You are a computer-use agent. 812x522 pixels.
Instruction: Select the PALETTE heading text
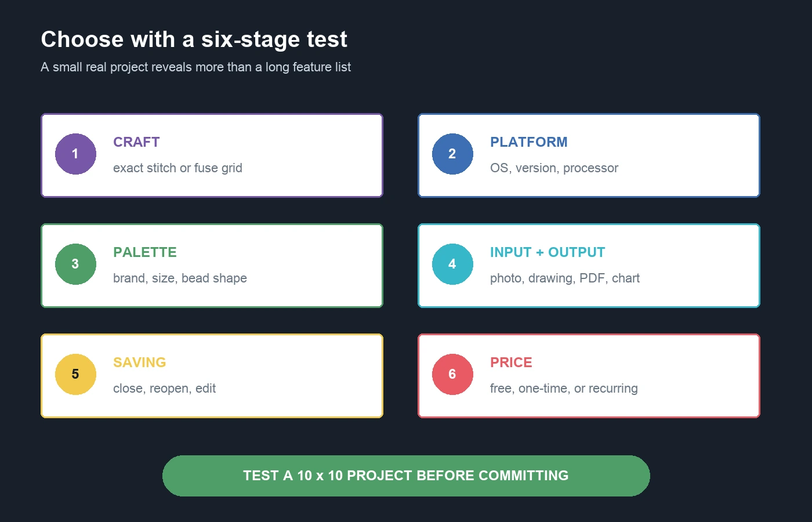[145, 252]
